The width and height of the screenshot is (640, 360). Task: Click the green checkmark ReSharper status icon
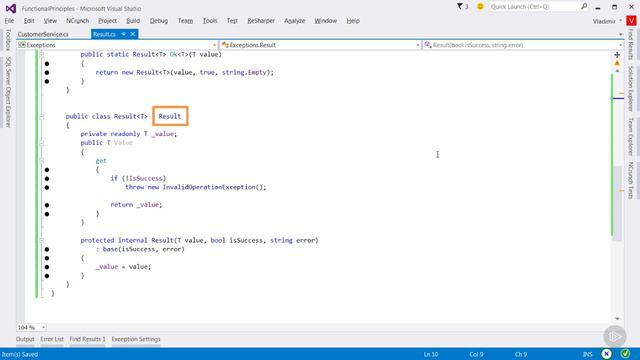pyautogui.click(x=625, y=353)
